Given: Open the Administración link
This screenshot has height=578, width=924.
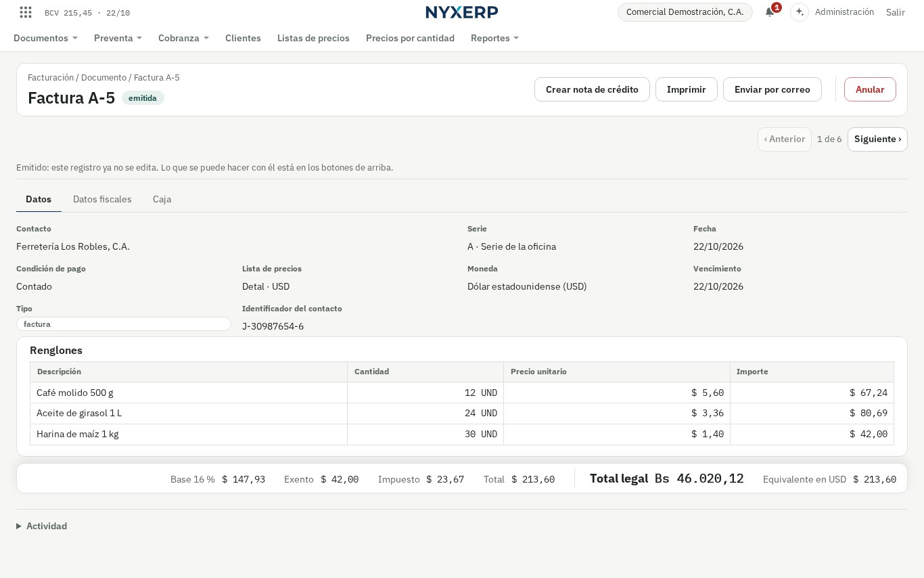Looking at the screenshot, I should (x=844, y=12).
